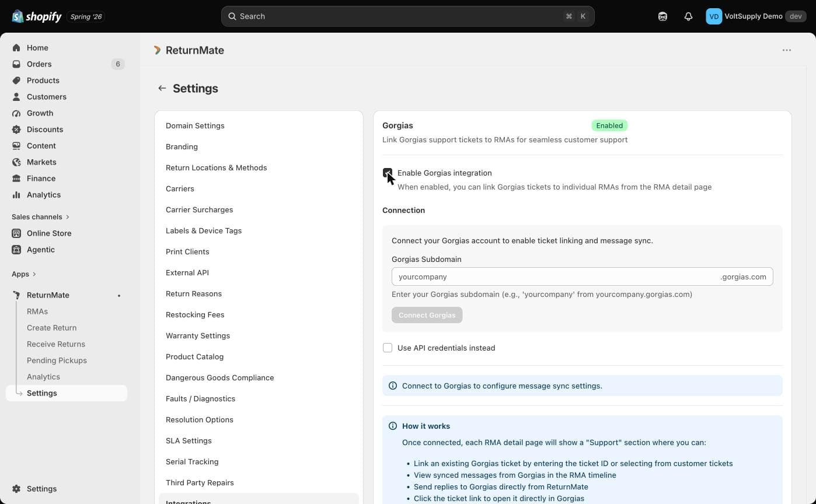
Task: Open Serial Tracking settings
Action: 192,461
